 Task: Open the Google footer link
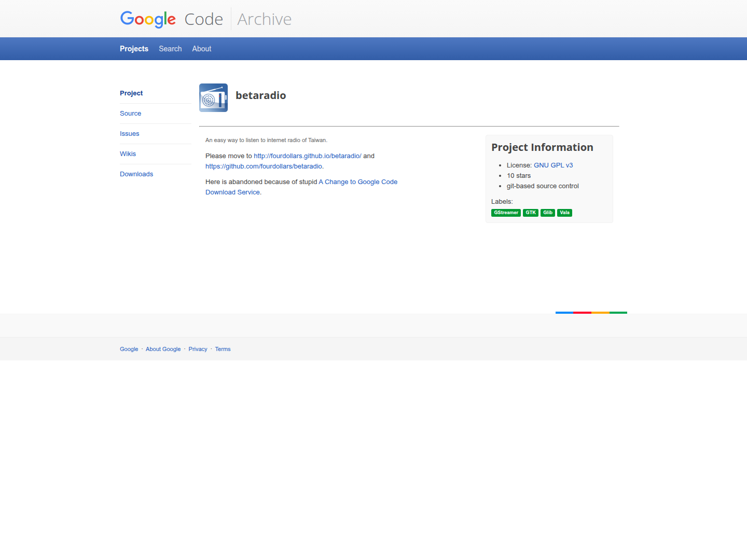pyautogui.click(x=129, y=349)
